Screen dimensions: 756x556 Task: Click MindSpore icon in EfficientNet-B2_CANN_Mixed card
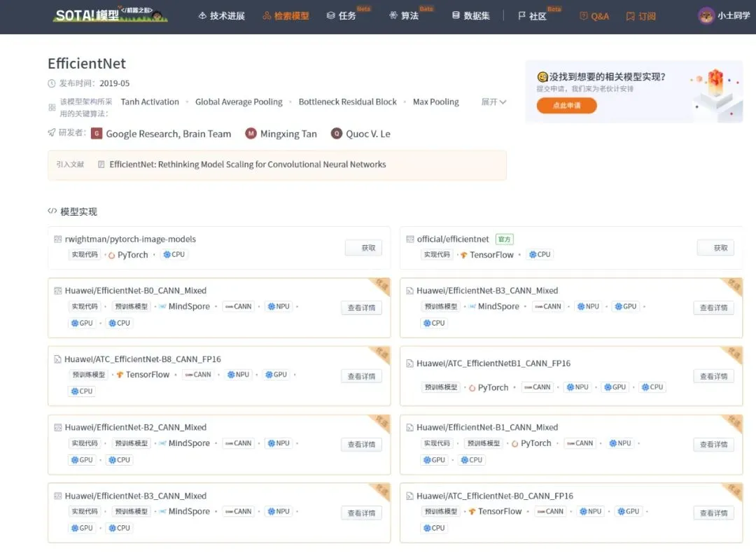pyautogui.click(x=163, y=444)
